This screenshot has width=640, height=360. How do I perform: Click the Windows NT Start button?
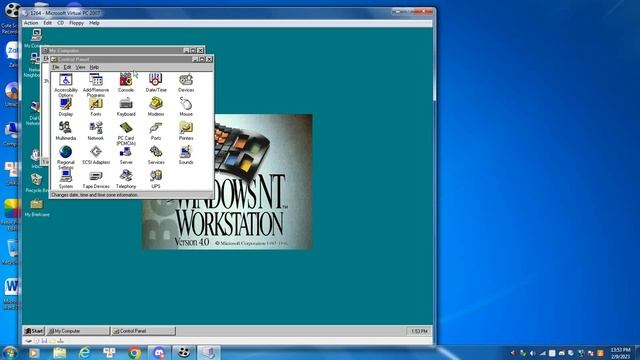click(34, 331)
